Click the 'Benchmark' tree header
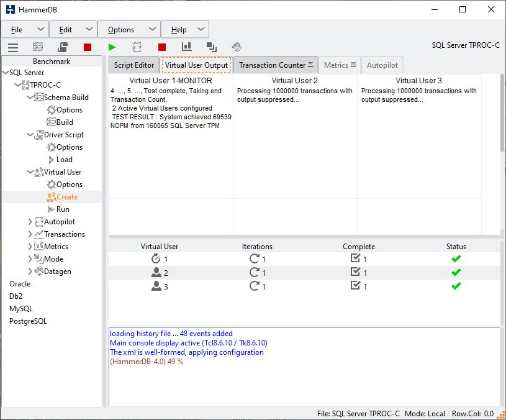Screen dimensions: 506x420 (52, 62)
